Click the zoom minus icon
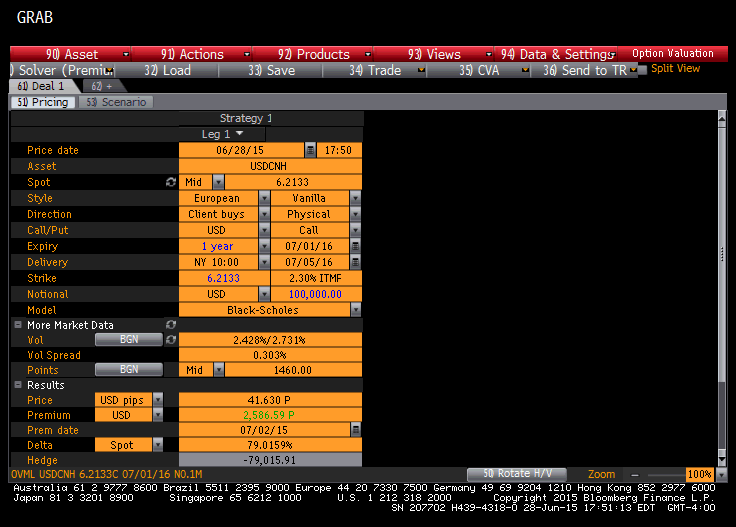736x527 pixels. [x=635, y=475]
